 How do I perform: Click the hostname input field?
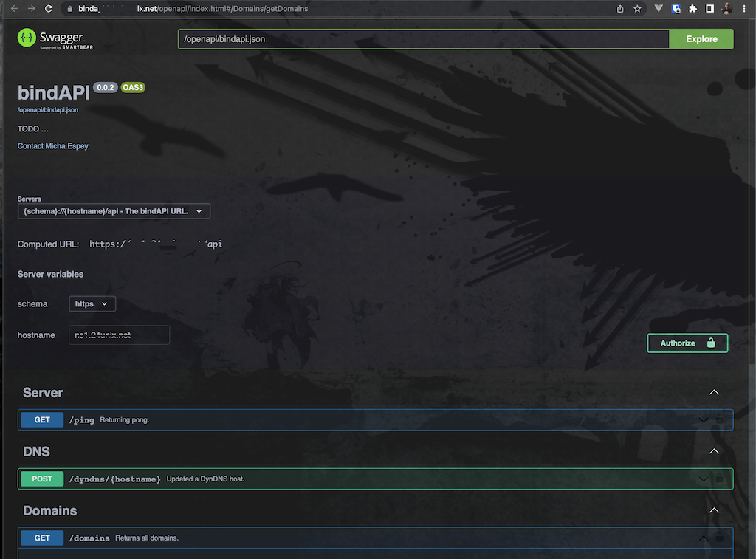(x=119, y=335)
